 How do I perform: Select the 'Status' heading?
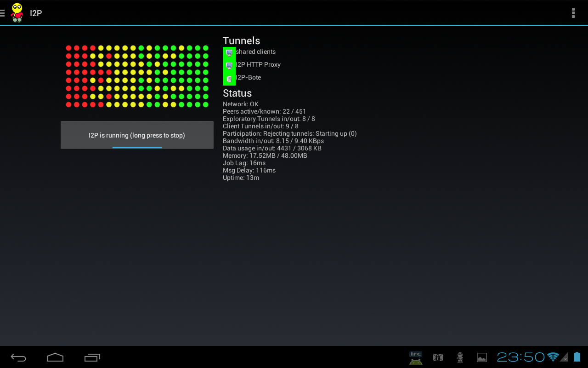coord(237,93)
